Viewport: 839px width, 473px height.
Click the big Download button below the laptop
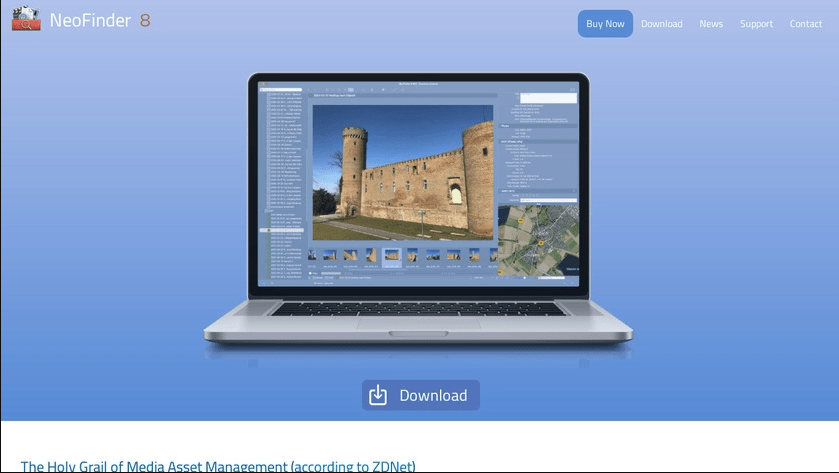tap(421, 395)
